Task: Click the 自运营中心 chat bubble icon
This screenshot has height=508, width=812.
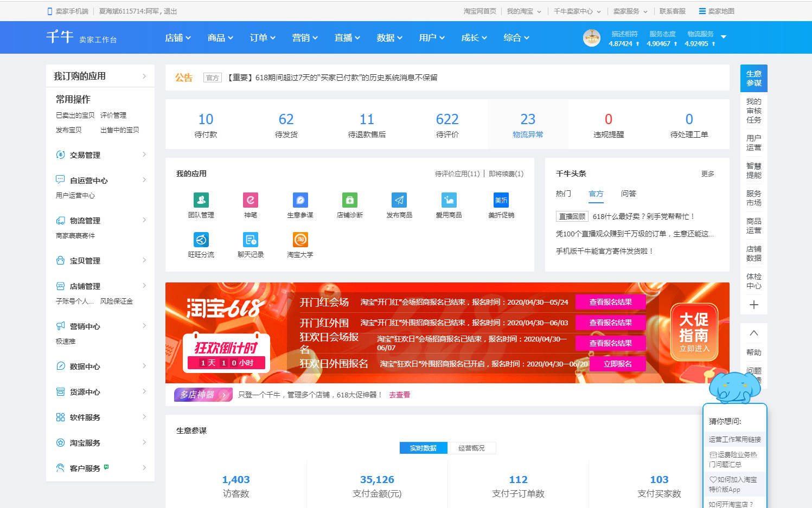Action: 60,179
